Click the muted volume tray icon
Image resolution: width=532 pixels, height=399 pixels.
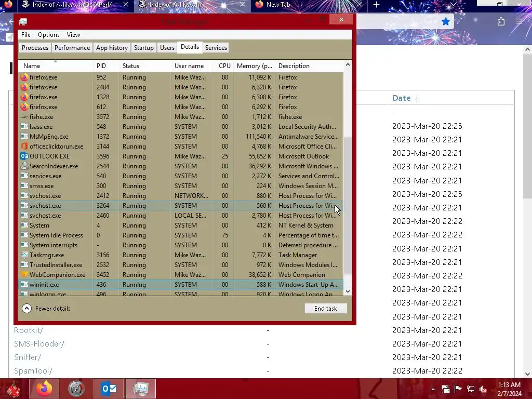point(483,389)
